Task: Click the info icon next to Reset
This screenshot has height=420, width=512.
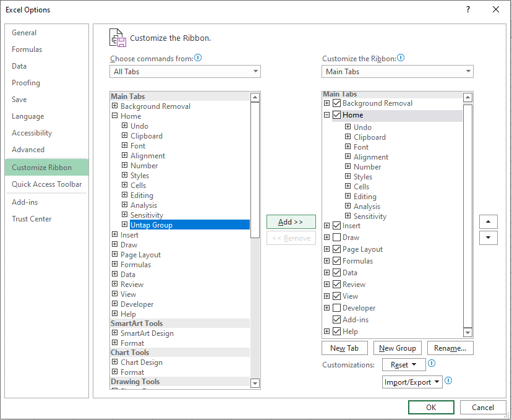Action: coord(432,363)
